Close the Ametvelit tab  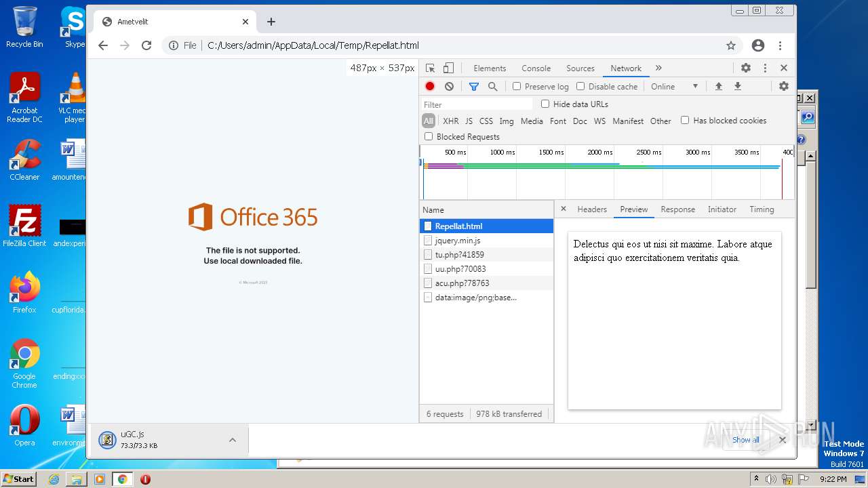click(x=245, y=22)
